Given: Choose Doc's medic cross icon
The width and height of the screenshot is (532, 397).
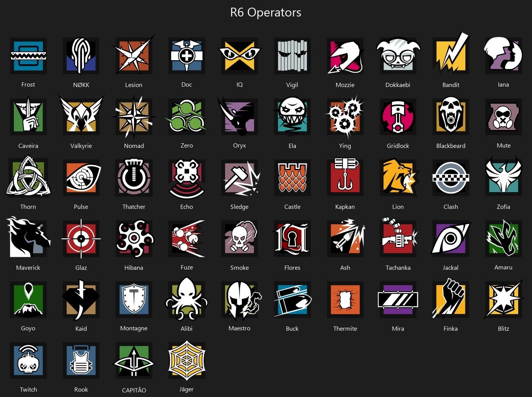Looking at the screenshot, I should [187, 56].
